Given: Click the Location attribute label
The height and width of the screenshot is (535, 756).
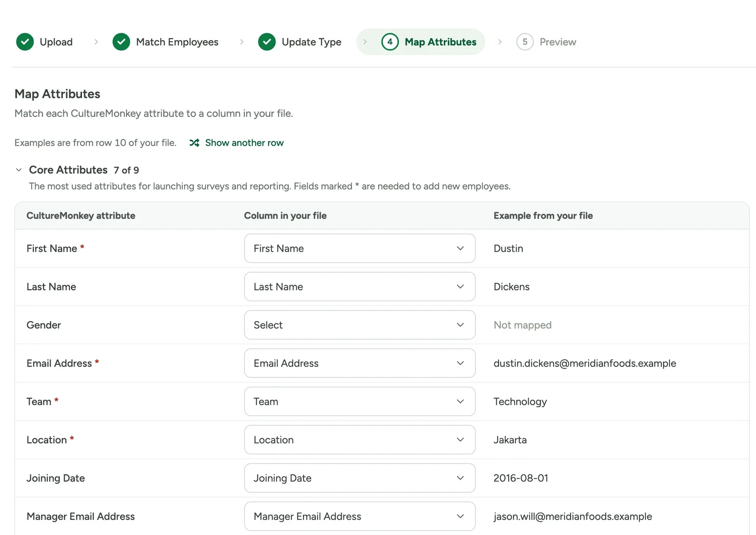Looking at the screenshot, I should coord(47,440).
